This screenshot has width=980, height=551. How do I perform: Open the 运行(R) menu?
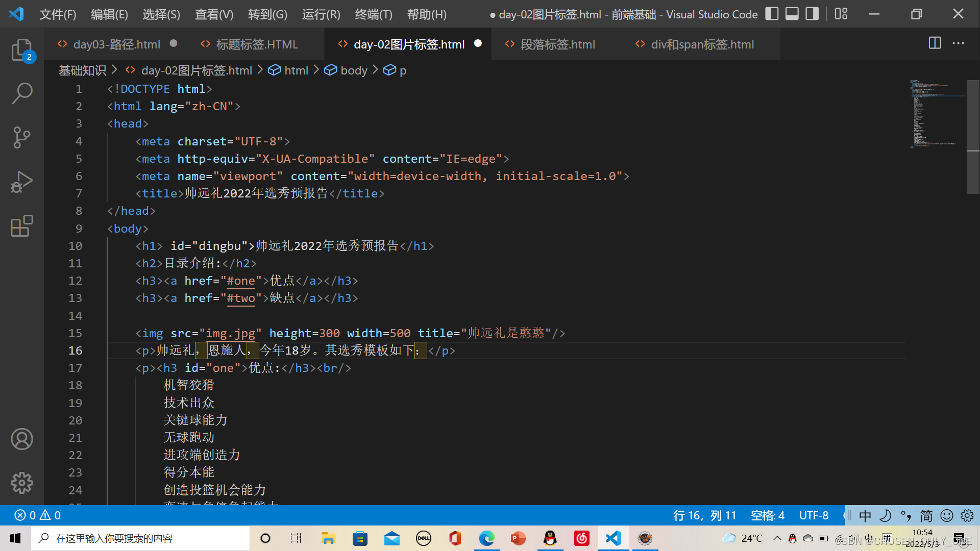(321, 14)
